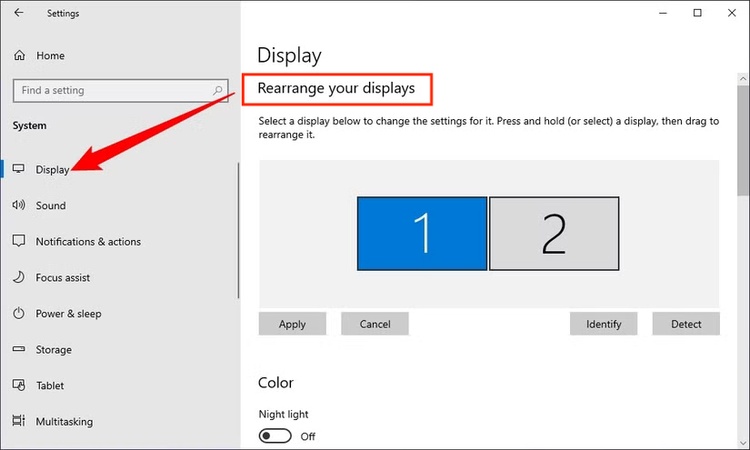Click the Apply button
The width and height of the screenshot is (750, 450).
click(292, 324)
